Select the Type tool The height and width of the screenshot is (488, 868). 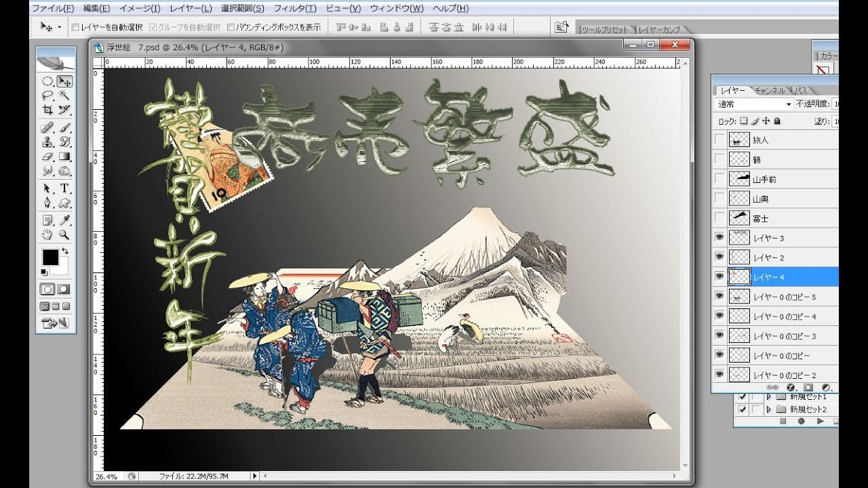tap(64, 188)
